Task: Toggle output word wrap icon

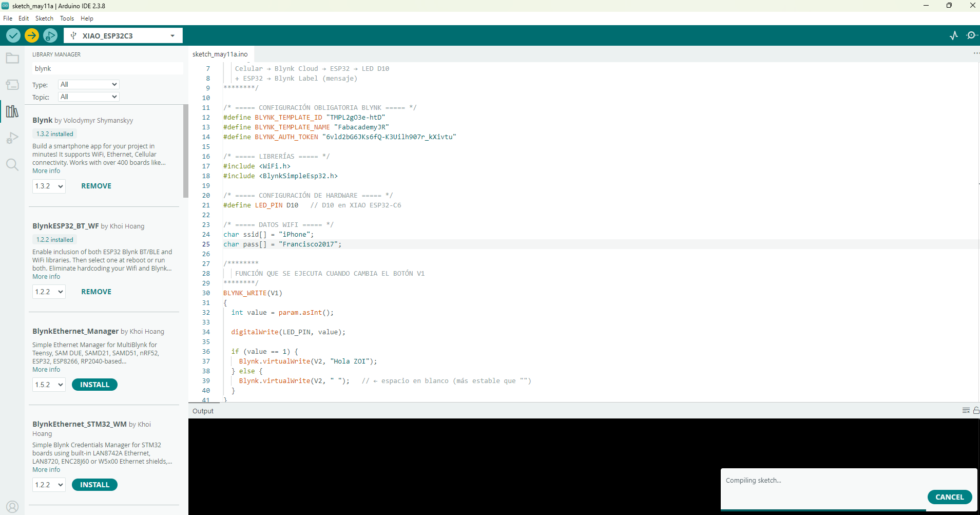Action: point(966,410)
